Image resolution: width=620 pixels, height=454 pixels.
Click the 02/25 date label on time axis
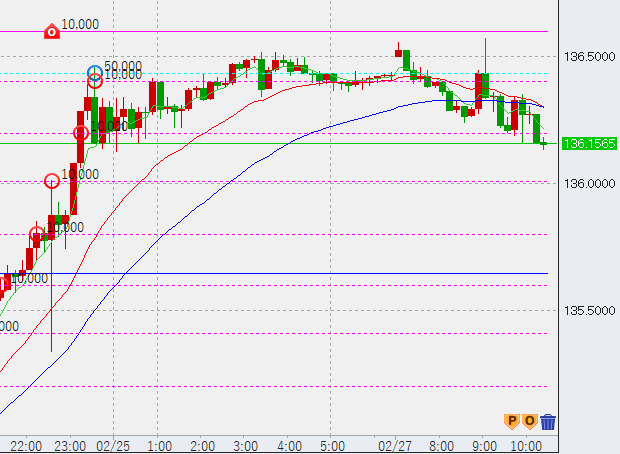pos(113,445)
